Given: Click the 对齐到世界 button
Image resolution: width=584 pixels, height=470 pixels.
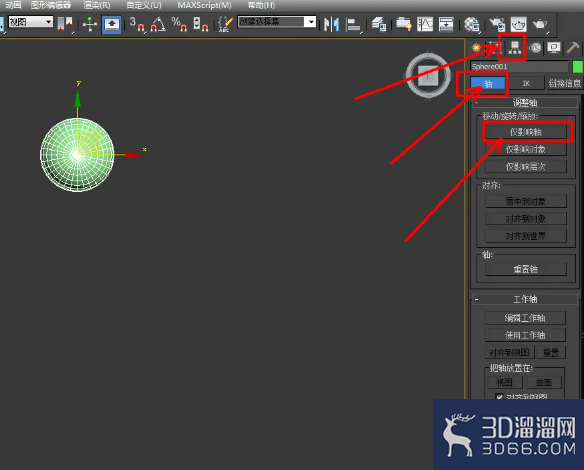Looking at the screenshot, I should (x=526, y=236).
